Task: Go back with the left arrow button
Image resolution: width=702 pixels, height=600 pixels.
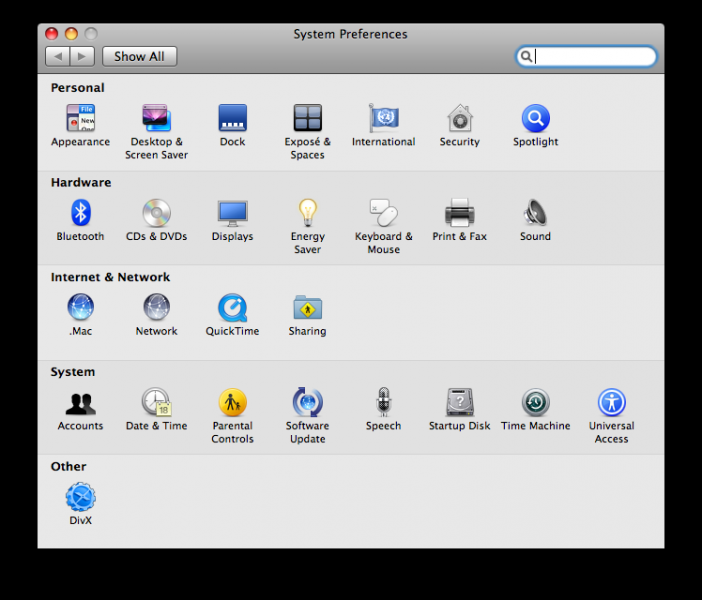Action: (x=57, y=56)
